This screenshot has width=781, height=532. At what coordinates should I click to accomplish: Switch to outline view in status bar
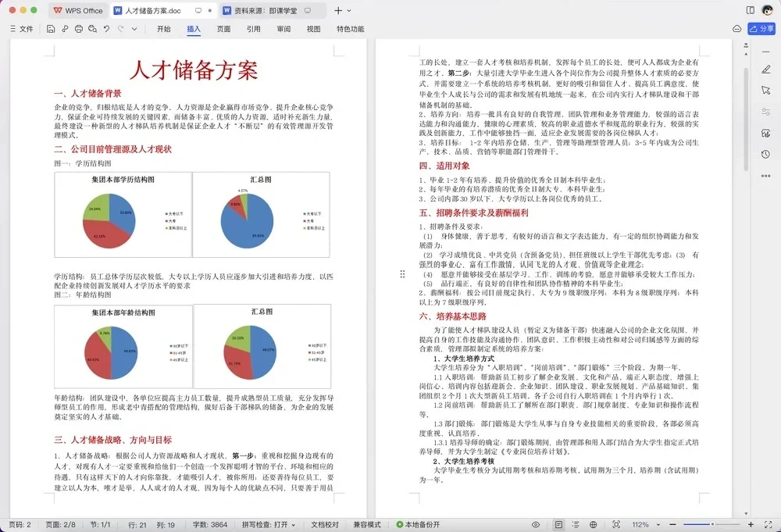(x=576, y=524)
